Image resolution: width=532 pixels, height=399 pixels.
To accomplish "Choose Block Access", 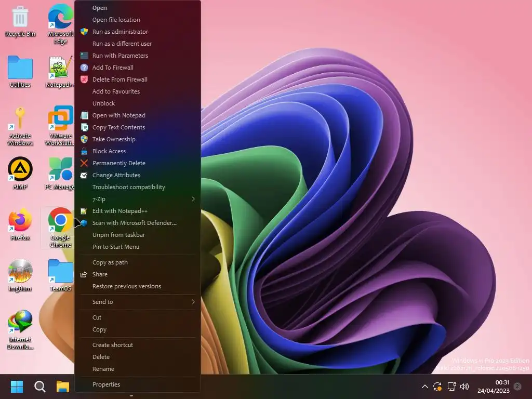I will tap(137, 151).
